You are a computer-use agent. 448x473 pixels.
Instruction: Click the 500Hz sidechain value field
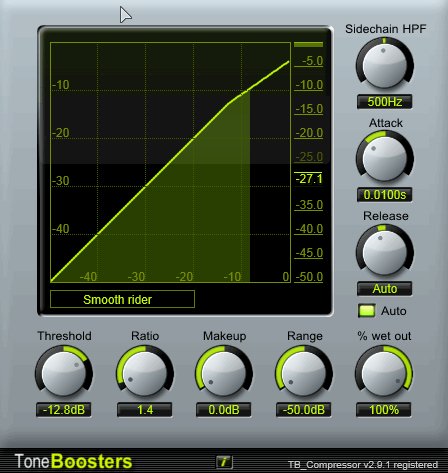[x=385, y=102]
